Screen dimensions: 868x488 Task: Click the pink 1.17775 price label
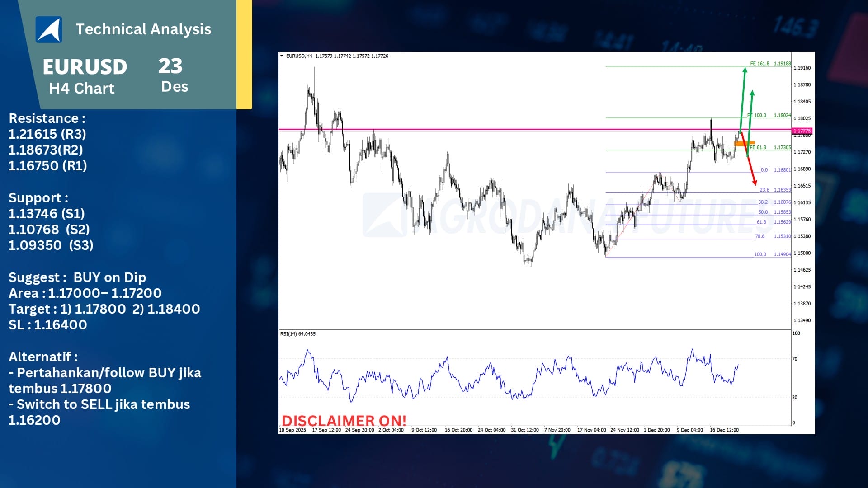pos(802,131)
